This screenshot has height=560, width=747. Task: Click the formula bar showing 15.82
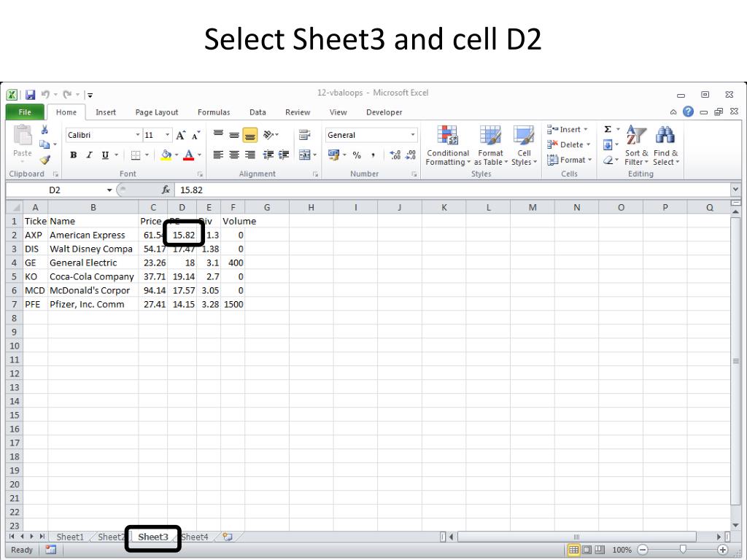pos(452,190)
